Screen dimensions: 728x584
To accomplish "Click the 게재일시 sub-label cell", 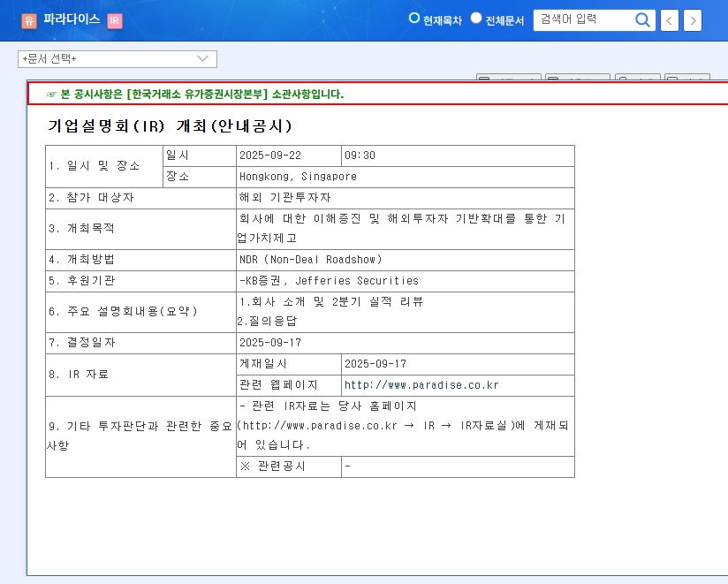I will (289, 364).
